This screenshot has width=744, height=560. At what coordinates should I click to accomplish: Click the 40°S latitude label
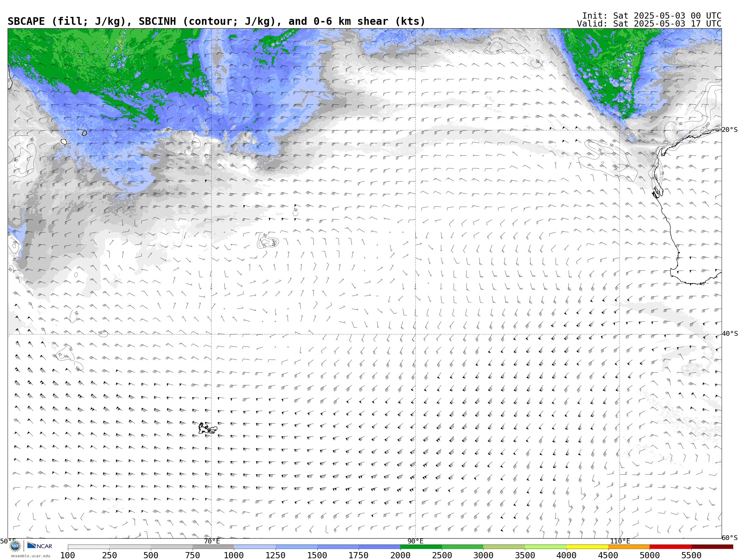click(730, 334)
